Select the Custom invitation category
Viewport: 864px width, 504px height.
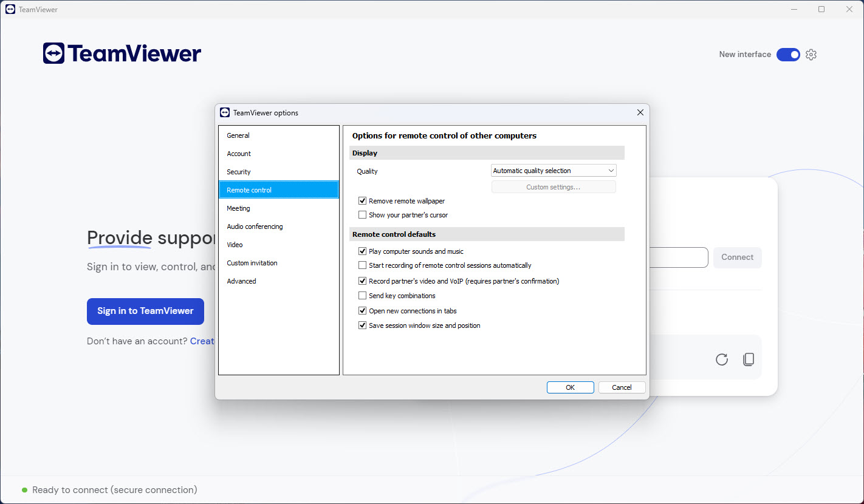[x=279, y=263]
